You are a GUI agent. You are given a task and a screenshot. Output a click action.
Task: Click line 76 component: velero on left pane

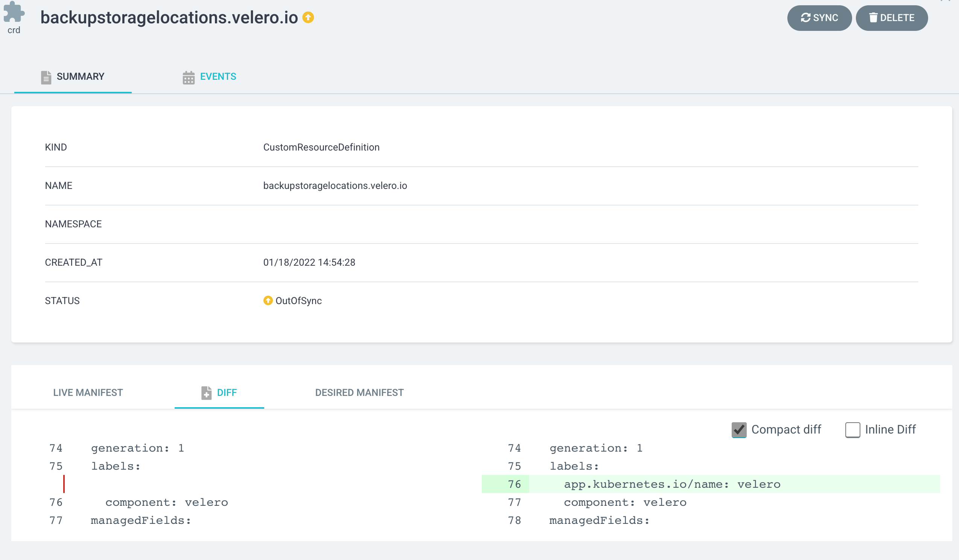click(167, 502)
